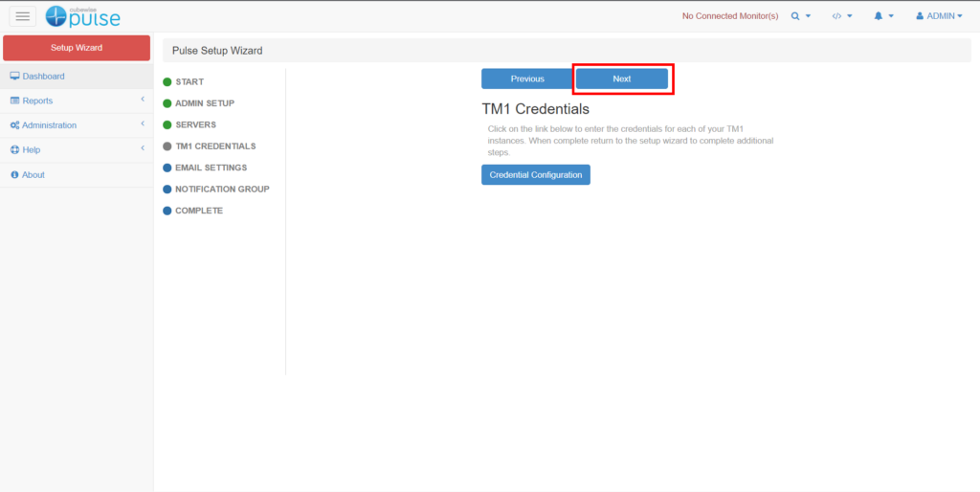
Task: Go to the START wizard step
Action: pyautogui.click(x=189, y=82)
